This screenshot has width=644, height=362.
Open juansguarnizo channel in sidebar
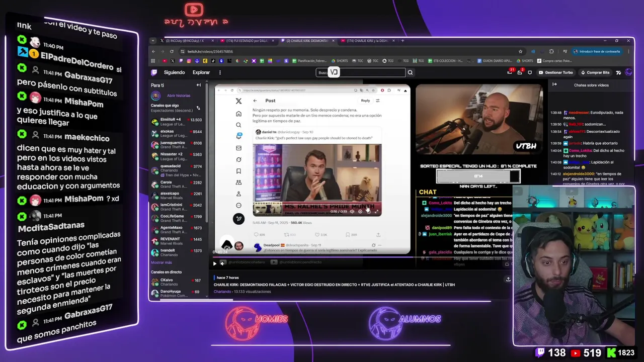click(177, 145)
